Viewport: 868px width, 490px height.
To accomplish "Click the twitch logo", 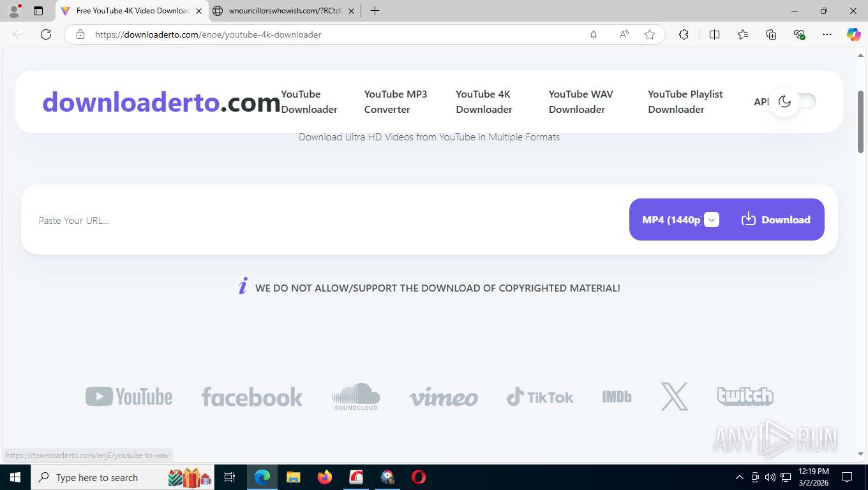I will 745,396.
